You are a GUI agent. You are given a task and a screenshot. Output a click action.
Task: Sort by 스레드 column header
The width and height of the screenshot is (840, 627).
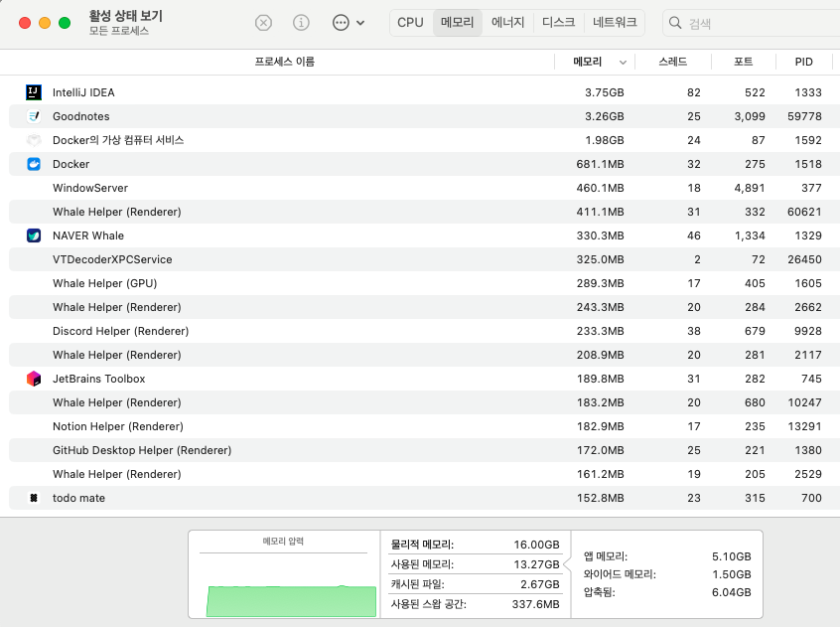[673, 62]
